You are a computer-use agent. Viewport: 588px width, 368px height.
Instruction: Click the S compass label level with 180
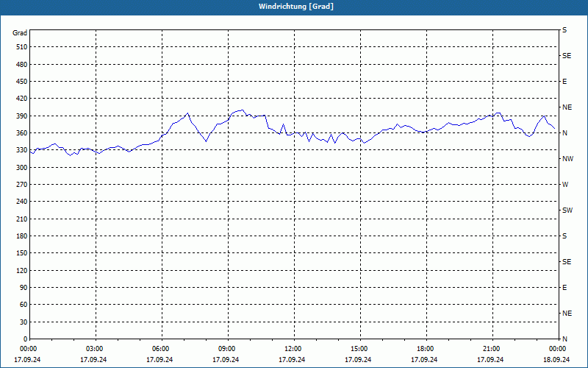coord(564,236)
